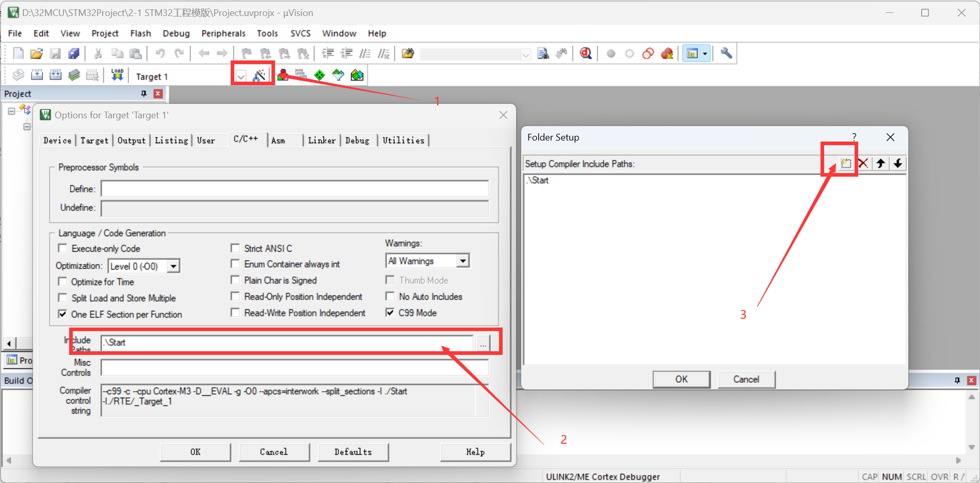Toggle the window layout icon in toolbar
The height and width of the screenshot is (483, 980).
pos(692,53)
